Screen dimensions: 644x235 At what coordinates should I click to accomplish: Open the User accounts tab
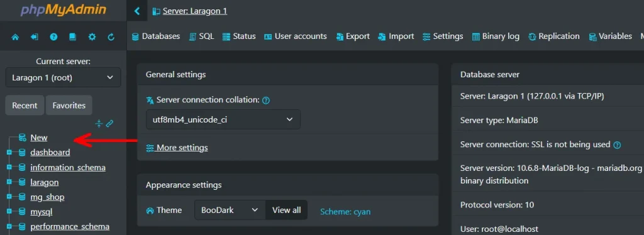coord(296,36)
